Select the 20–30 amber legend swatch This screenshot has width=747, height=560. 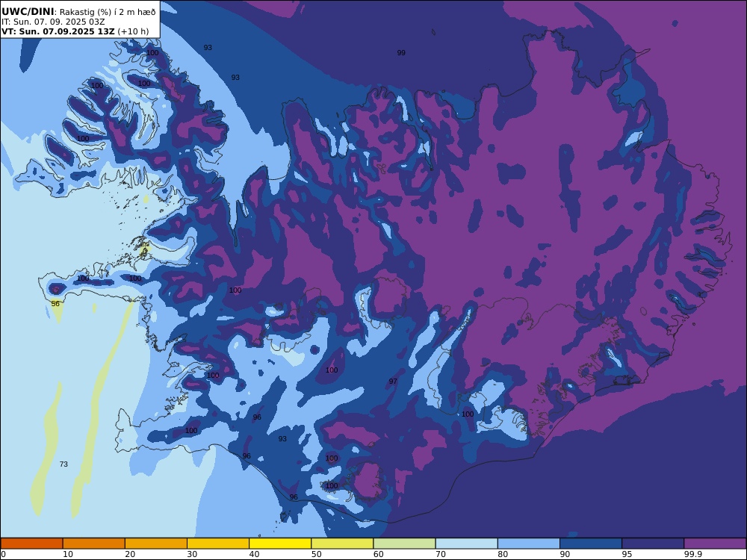(156, 544)
